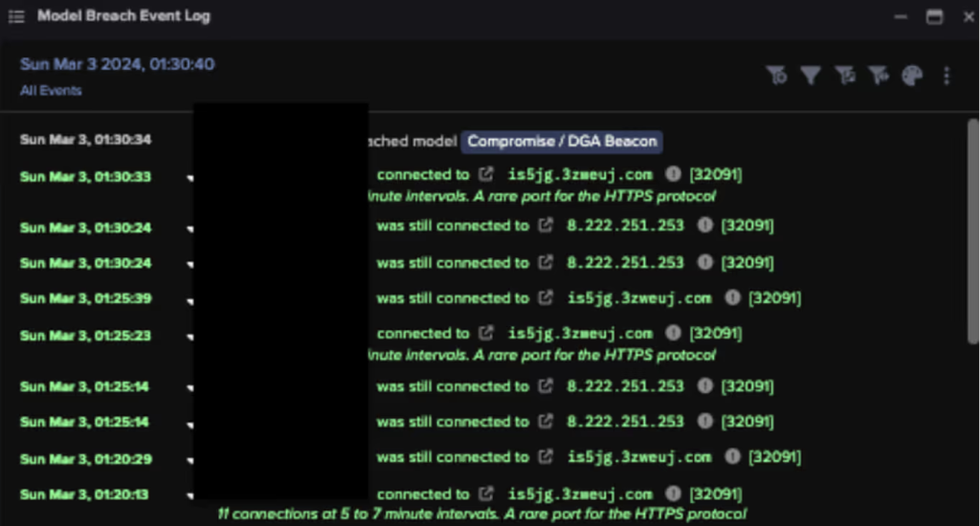Click external link icon in the 01:25:39 row

tap(546, 298)
